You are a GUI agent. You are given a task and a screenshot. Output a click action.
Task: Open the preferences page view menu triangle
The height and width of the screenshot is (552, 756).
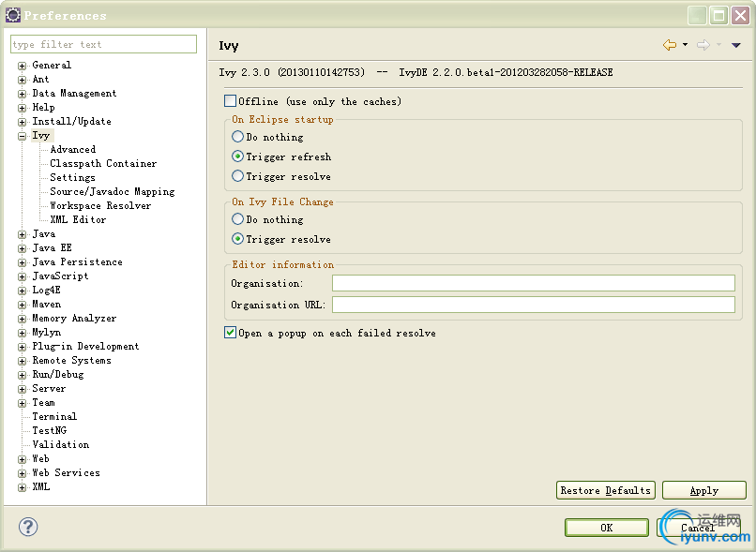pyautogui.click(x=735, y=45)
